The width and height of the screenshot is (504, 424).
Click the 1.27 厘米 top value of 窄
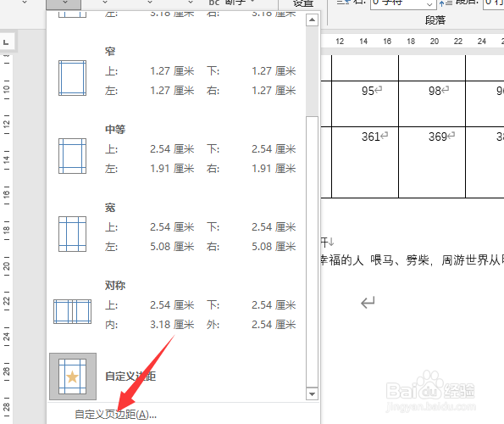pos(172,71)
